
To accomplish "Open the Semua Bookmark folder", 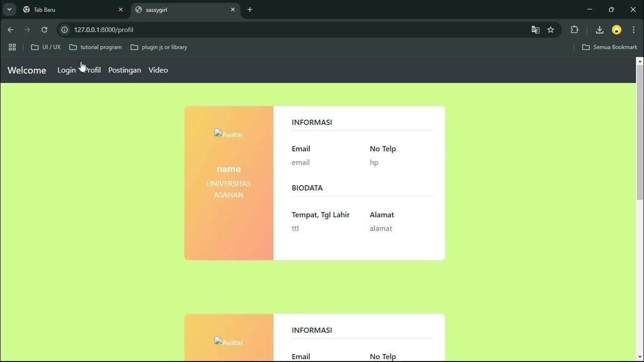I will (x=610, y=47).
